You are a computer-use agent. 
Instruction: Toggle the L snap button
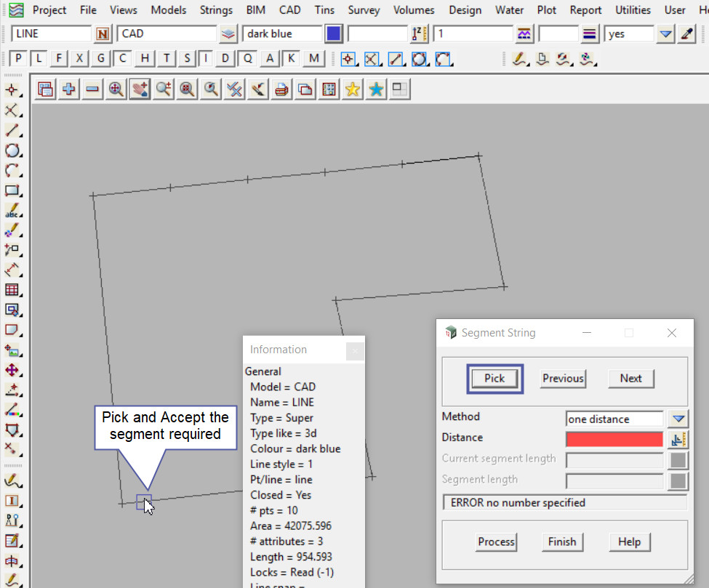[x=39, y=59]
